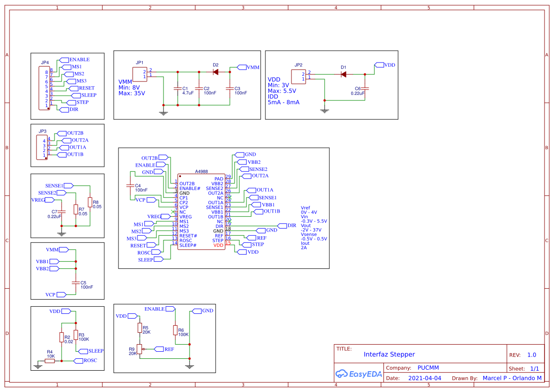The image size is (554, 392).
Task: Select capacitor C2 symbol
Action: tap(199, 89)
